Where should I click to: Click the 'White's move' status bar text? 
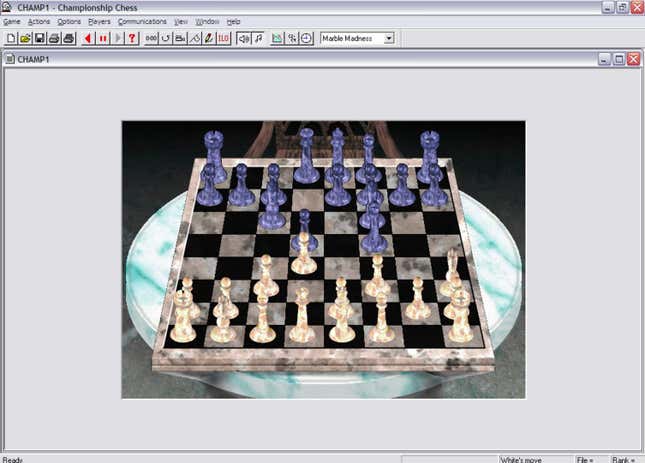point(522,460)
